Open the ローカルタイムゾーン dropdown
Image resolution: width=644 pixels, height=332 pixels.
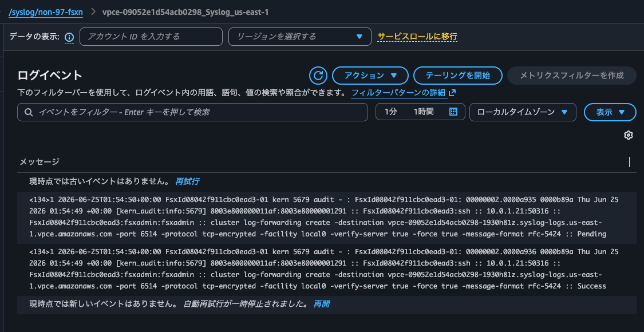tap(523, 112)
